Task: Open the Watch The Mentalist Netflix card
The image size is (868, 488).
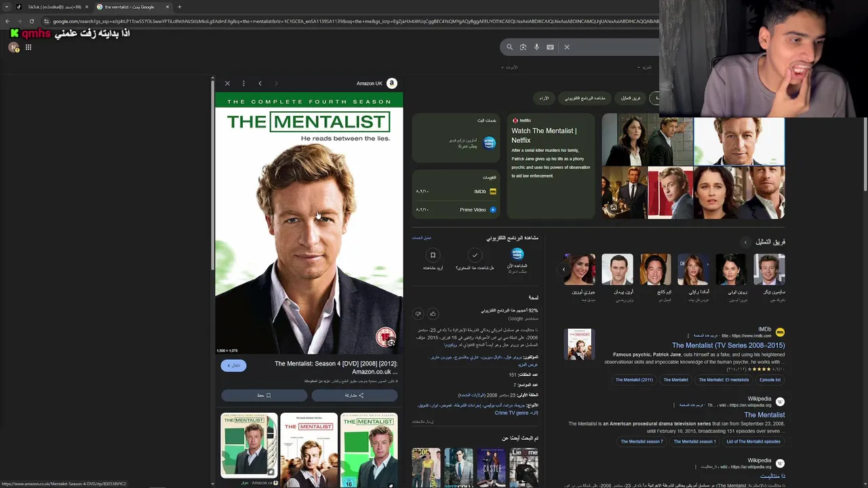Action: 551,166
